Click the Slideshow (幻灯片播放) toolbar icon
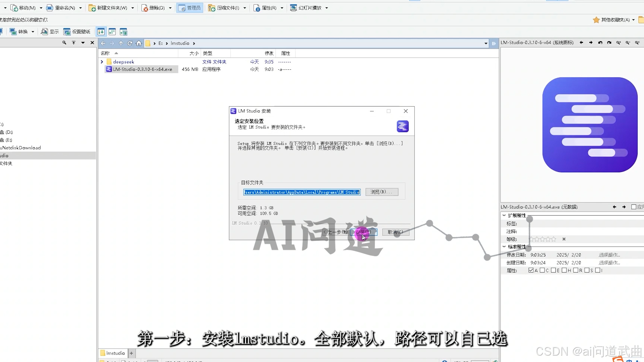Screen dimensions: 644x362 click(x=293, y=8)
